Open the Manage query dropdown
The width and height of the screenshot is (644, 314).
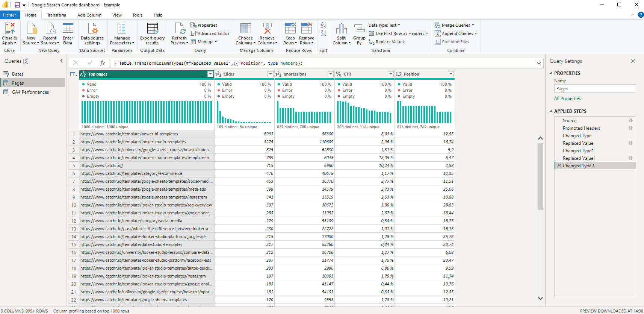pyautogui.click(x=204, y=42)
